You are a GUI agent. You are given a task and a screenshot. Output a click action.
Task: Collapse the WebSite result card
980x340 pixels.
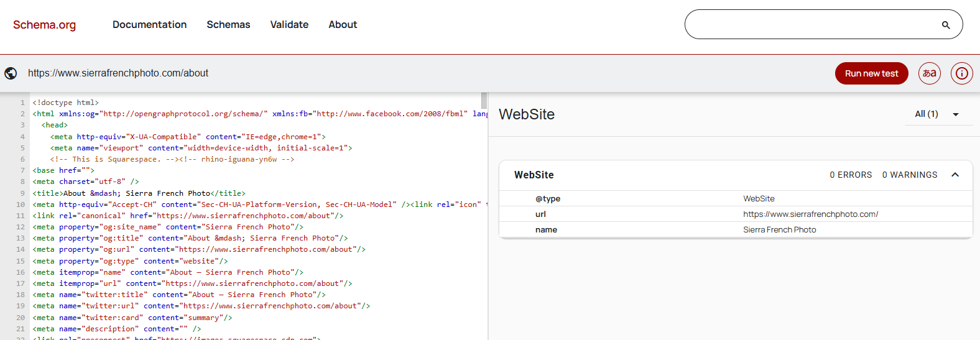(955, 175)
